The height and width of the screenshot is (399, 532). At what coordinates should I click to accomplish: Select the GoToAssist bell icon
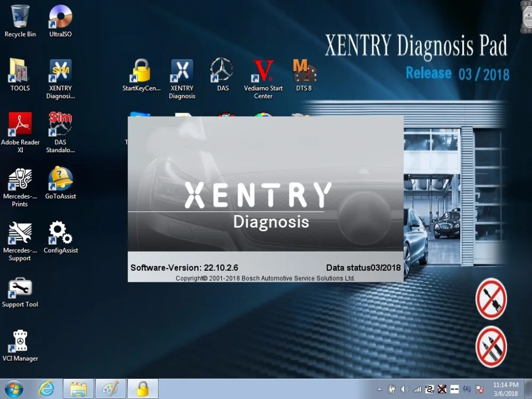pyautogui.click(x=61, y=183)
